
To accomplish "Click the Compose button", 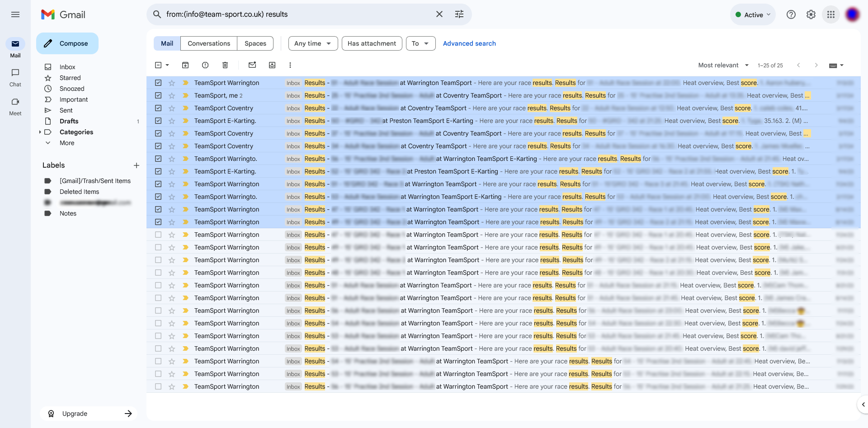I will [67, 43].
